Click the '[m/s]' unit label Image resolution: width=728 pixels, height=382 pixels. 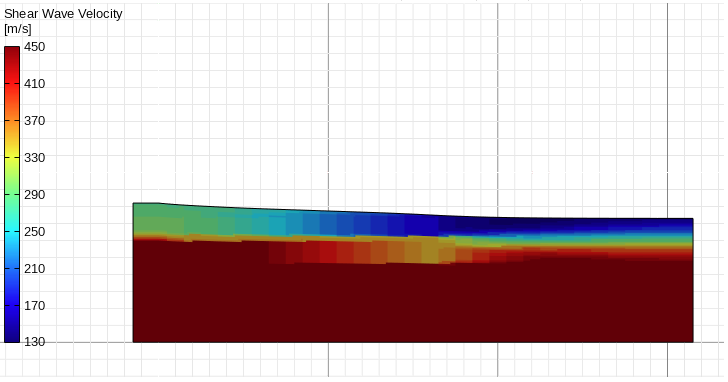point(18,29)
